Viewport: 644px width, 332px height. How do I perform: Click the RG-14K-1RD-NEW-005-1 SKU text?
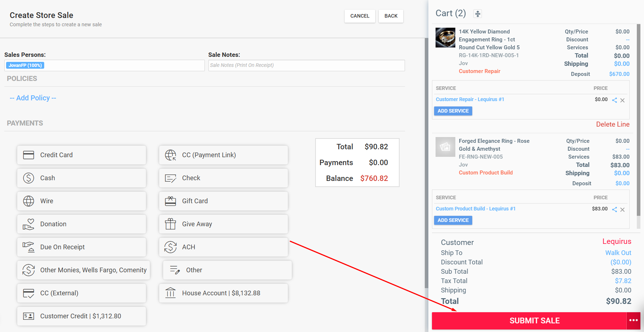tap(489, 55)
